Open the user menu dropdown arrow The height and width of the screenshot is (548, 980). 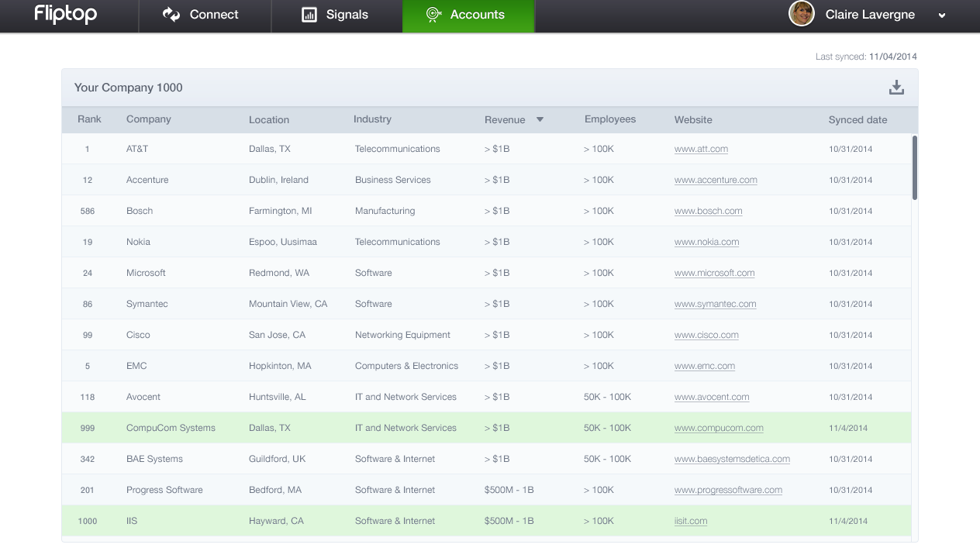[x=942, y=16]
